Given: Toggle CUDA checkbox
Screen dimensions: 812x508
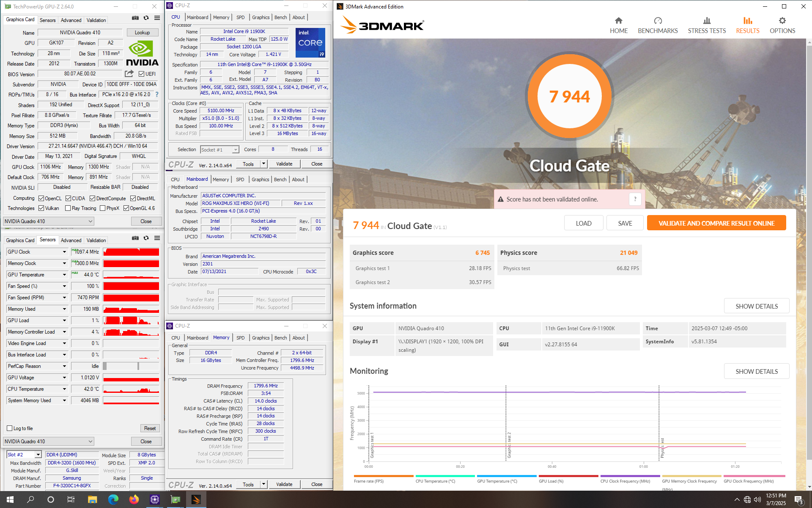Looking at the screenshot, I should pyautogui.click(x=68, y=198).
